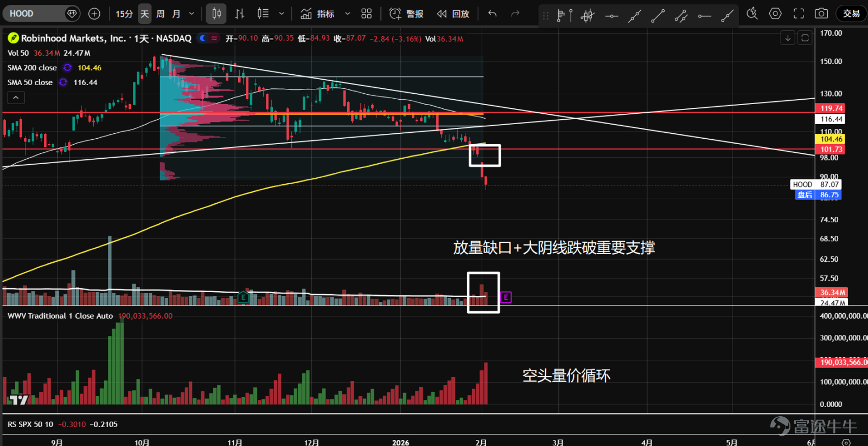Toggle the pink wave badge near NASDAQ
Image resolution: width=868 pixels, height=446 pixels.
coord(214,38)
